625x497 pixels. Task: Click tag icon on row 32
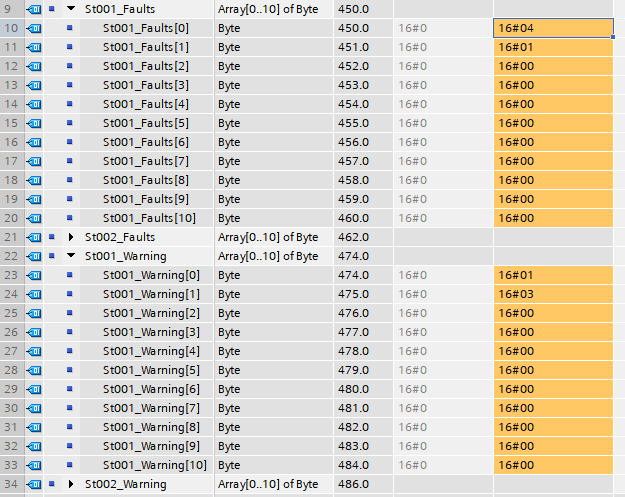34,446
